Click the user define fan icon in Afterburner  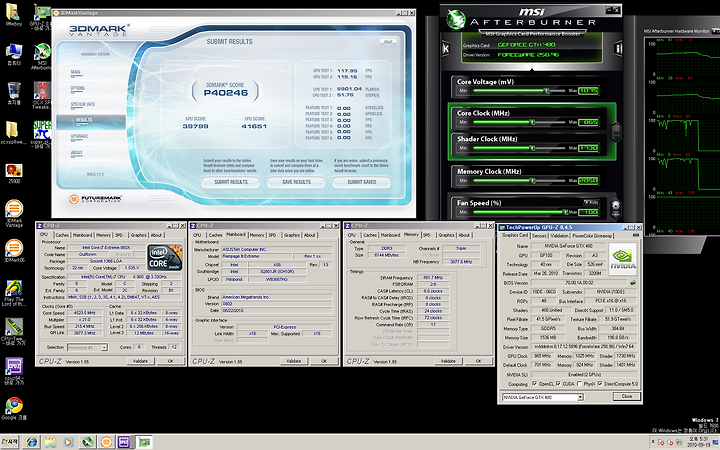click(616, 206)
